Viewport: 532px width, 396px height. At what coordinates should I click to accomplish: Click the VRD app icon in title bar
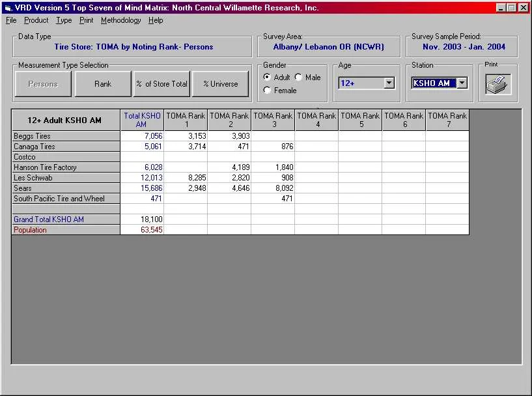point(7,8)
